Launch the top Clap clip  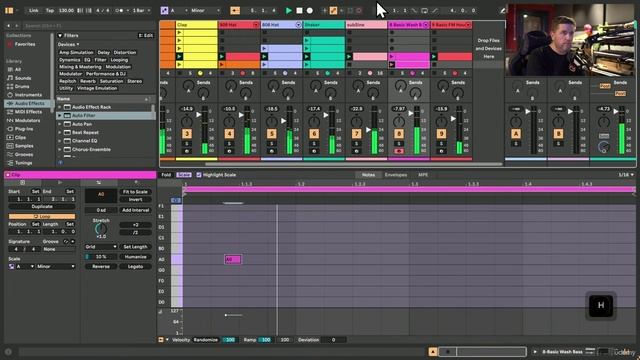179,33
